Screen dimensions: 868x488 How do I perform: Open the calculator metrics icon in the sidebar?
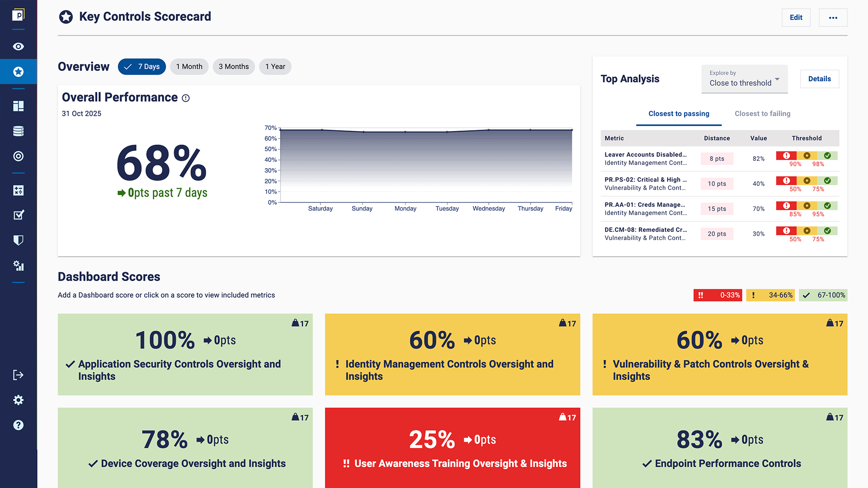pos(18,190)
